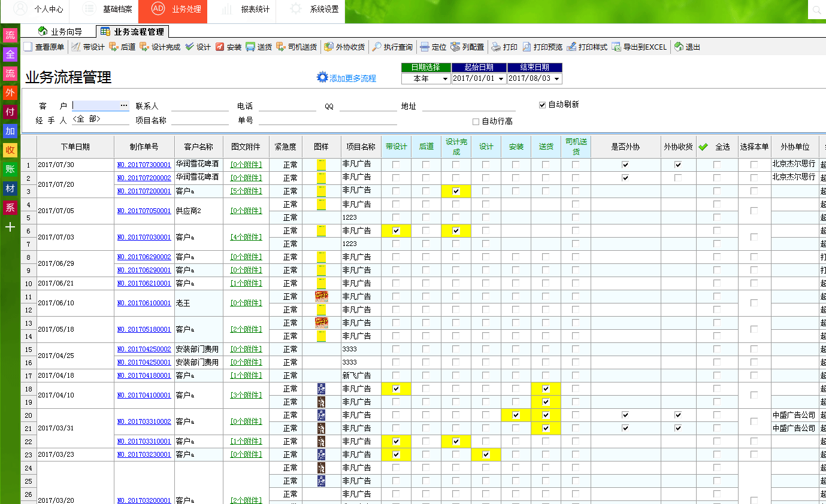Select the 收 icon in left sidebar

[10, 150]
